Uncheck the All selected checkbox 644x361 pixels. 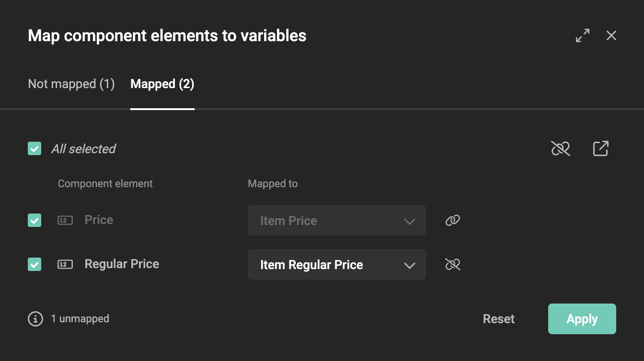[x=34, y=148]
